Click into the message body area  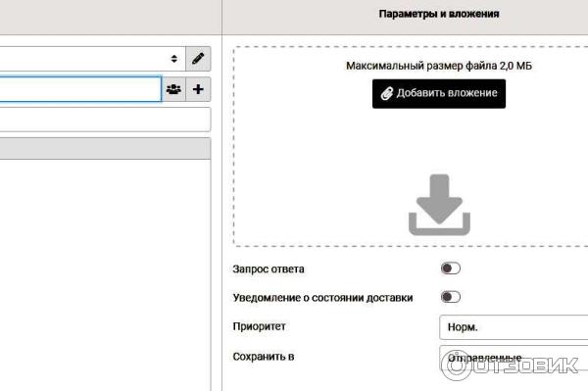coord(105,274)
